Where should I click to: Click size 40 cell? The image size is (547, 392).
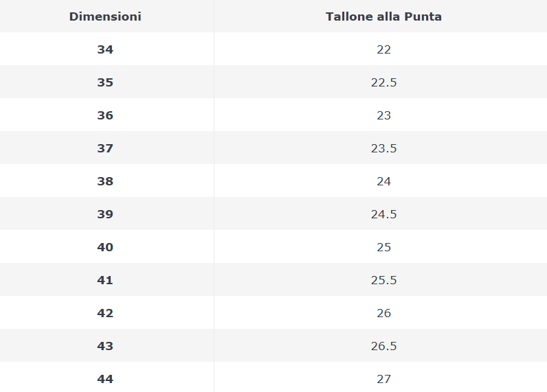coord(105,247)
